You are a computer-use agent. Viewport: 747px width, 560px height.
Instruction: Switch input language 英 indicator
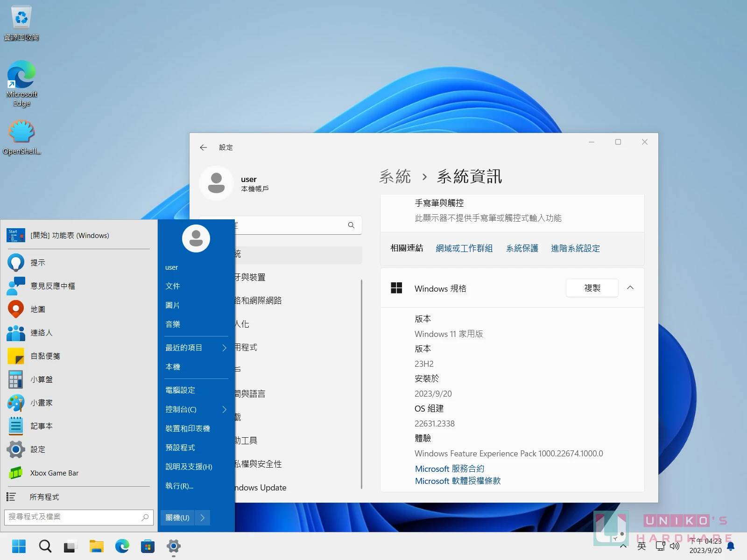click(x=641, y=546)
